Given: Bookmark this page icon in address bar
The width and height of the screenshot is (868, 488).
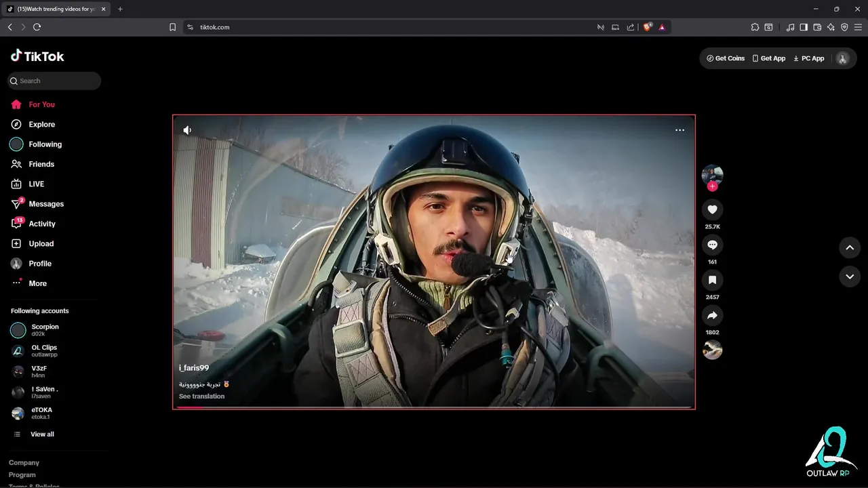Looking at the screenshot, I should click(172, 27).
